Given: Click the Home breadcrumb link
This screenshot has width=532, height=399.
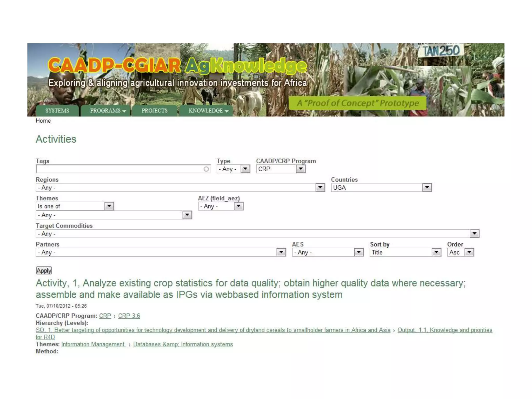Looking at the screenshot, I should (43, 121).
